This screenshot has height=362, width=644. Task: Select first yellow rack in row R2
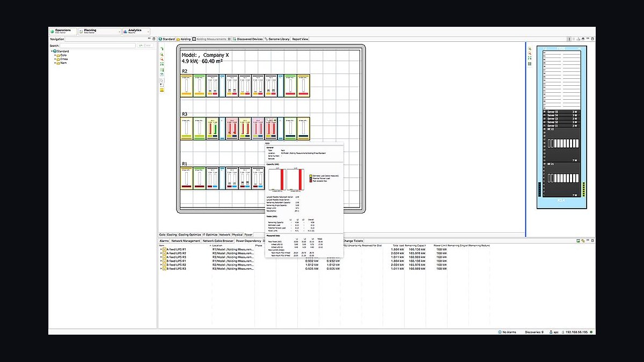(x=186, y=86)
